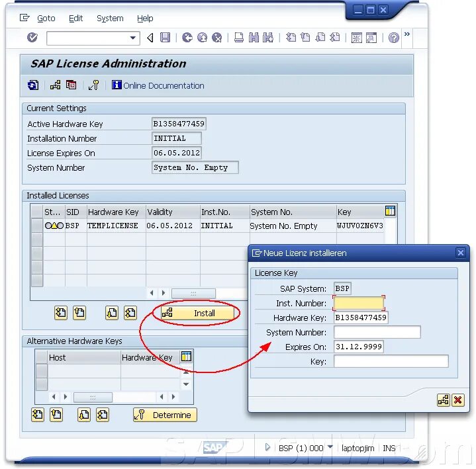Click the Active Hardware Key field
Viewport: 476px width, 469px height.
(179, 124)
